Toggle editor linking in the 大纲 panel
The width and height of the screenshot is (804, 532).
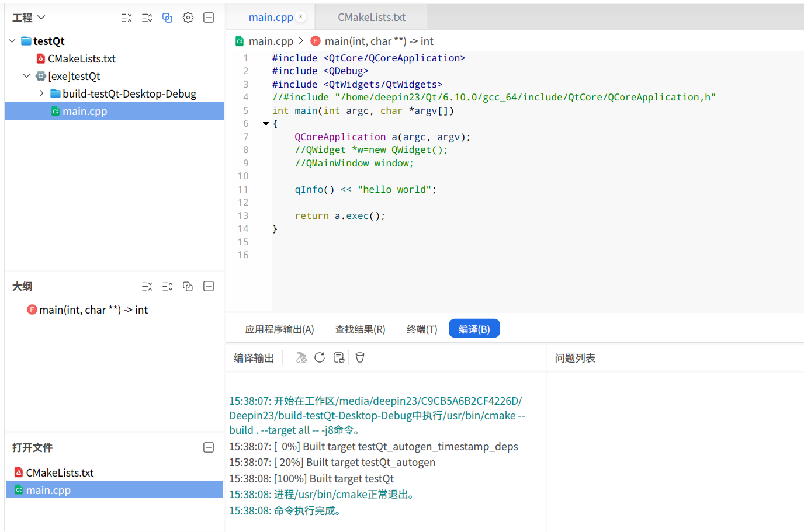tap(188, 287)
